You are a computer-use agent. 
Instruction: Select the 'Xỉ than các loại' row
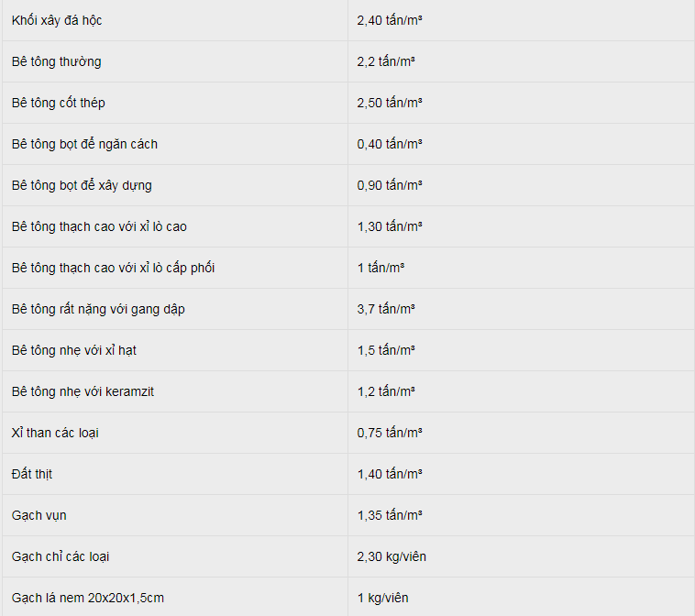(347, 433)
